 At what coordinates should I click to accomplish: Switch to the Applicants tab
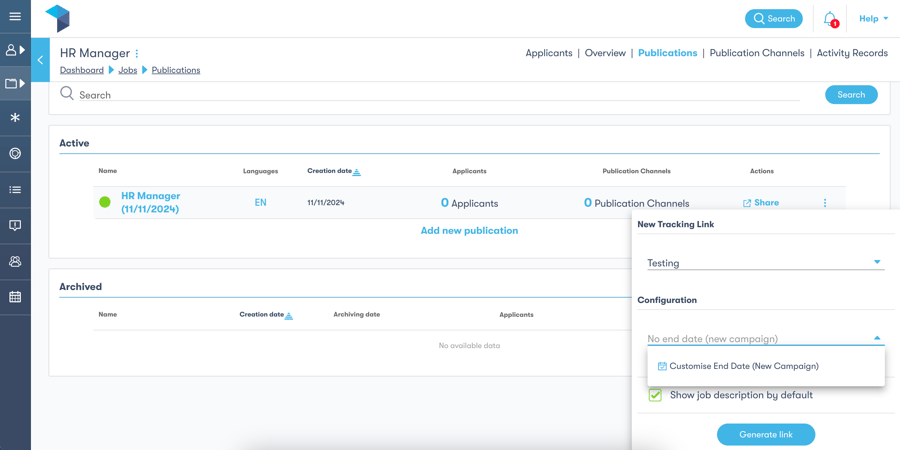[x=549, y=53]
